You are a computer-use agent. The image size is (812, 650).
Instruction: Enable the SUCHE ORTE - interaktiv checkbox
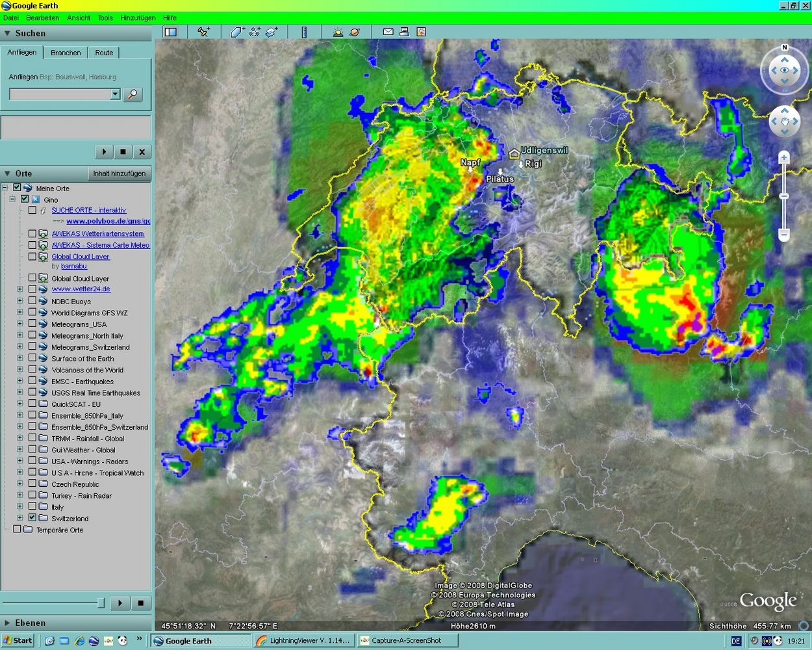32,210
